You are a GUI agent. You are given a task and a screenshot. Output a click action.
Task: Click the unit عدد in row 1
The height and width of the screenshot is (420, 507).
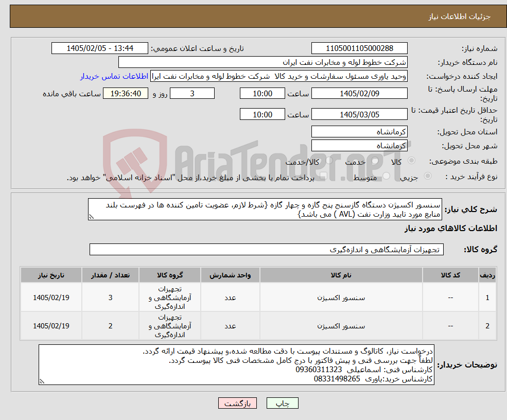[x=230, y=297]
